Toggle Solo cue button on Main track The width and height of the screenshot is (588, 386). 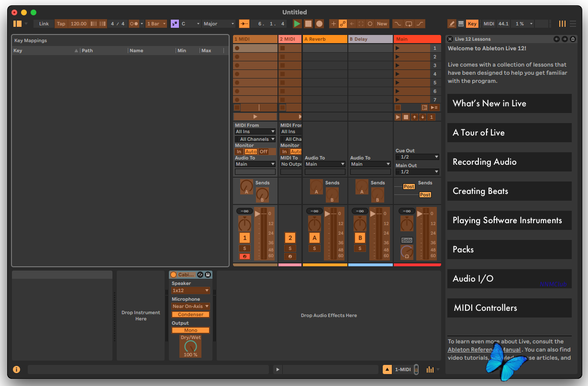[407, 240]
